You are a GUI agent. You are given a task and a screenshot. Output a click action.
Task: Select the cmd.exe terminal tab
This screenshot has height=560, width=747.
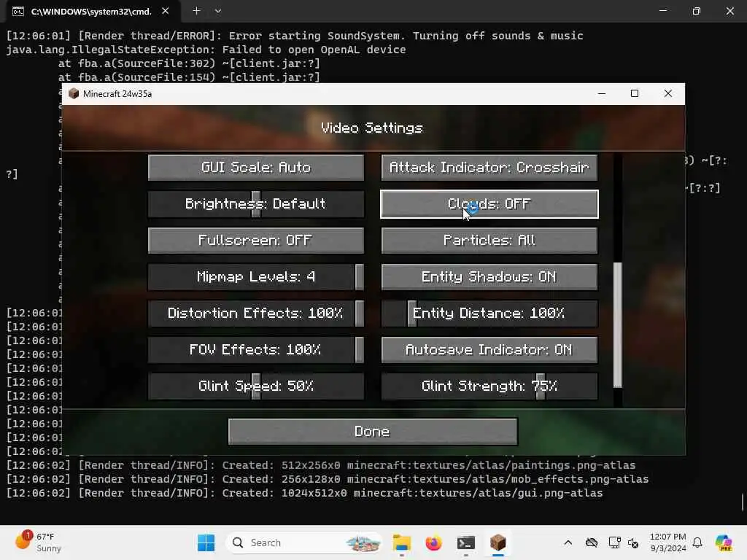[91, 12]
